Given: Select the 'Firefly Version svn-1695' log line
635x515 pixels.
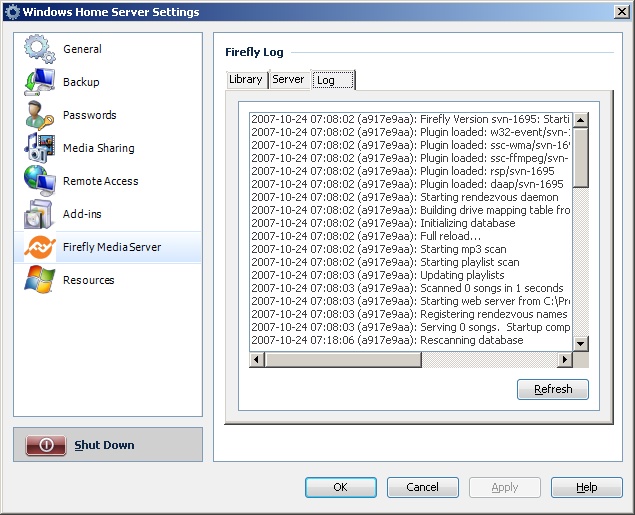Looking at the screenshot, I should tap(410, 119).
